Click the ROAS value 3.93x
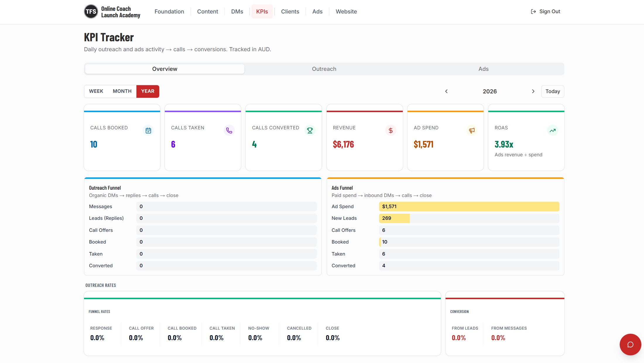Image resolution: width=644 pixels, height=363 pixels. [x=504, y=145]
